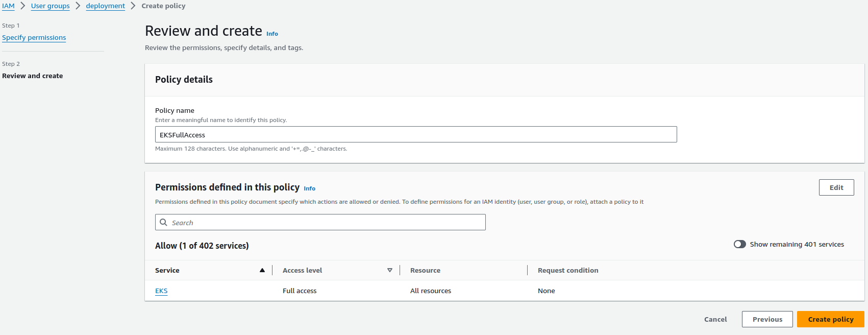Click the Policy name input field
This screenshot has height=335, width=868.
[415, 135]
